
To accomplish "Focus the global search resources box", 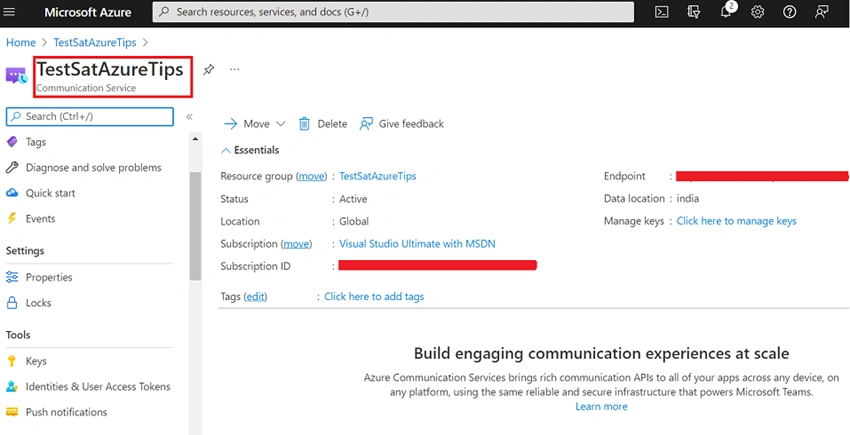I will [393, 12].
